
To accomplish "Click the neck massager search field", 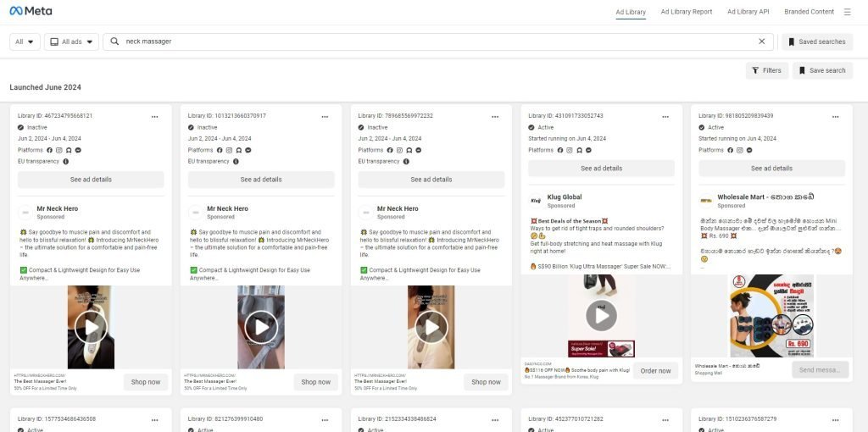I will [x=437, y=42].
